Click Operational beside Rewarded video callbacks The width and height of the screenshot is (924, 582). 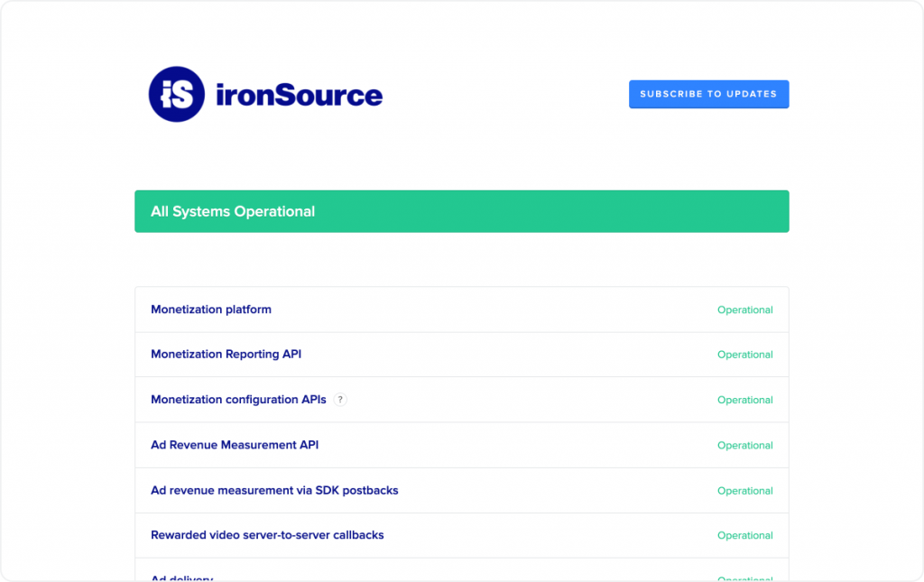[745, 535]
